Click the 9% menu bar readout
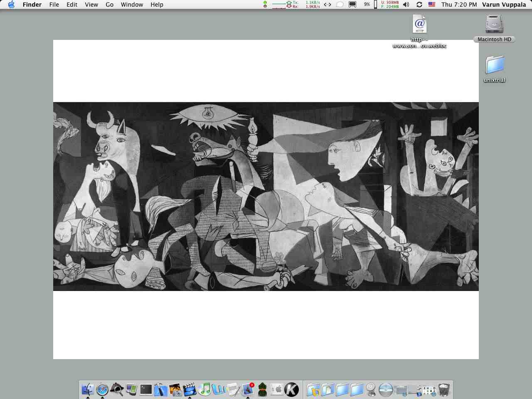The width and height of the screenshot is (532, 399). 367,5
